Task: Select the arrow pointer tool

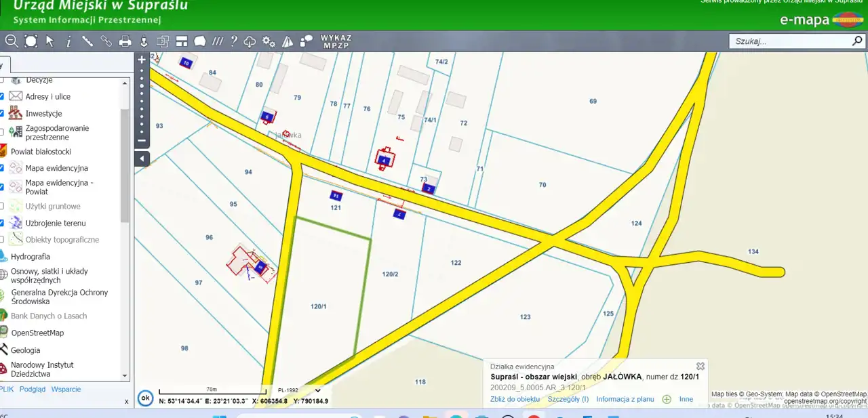Action: [50, 41]
